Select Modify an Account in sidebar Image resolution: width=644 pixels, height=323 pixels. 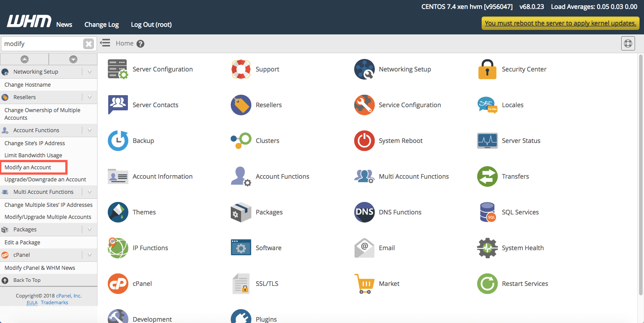click(28, 167)
